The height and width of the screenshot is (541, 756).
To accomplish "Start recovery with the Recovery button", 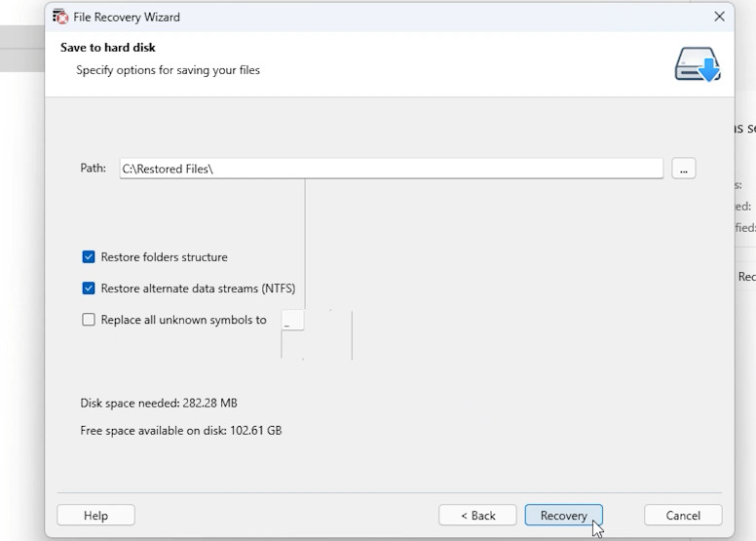I will coord(564,516).
